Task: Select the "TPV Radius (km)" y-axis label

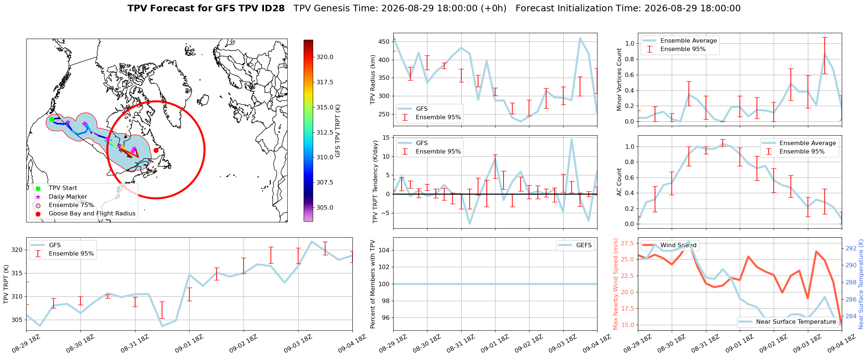Action: tap(372, 79)
